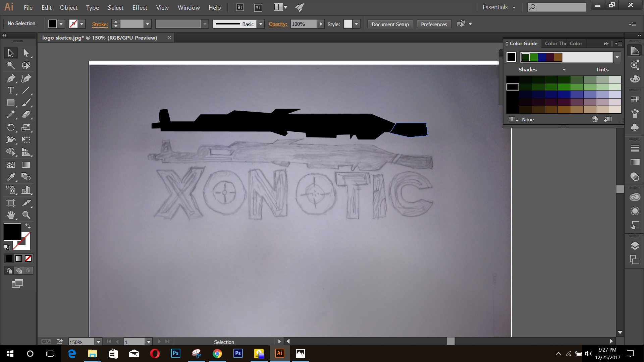
Task: Select the Scale tool
Action: 26,127
